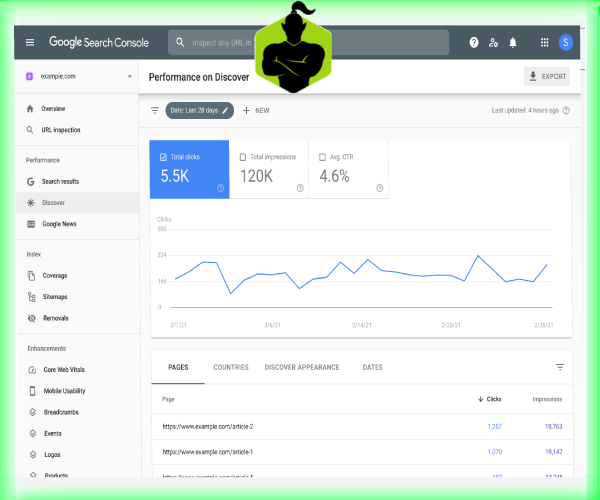Open users and settings icon
The height and width of the screenshot is (500, 600).
[493, 42]
